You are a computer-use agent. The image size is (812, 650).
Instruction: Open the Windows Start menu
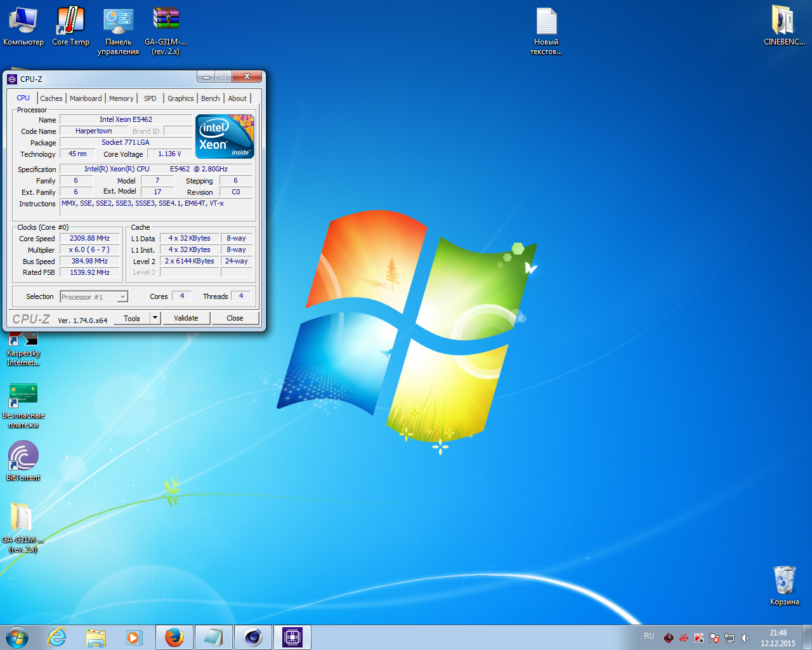coord(17,637)
